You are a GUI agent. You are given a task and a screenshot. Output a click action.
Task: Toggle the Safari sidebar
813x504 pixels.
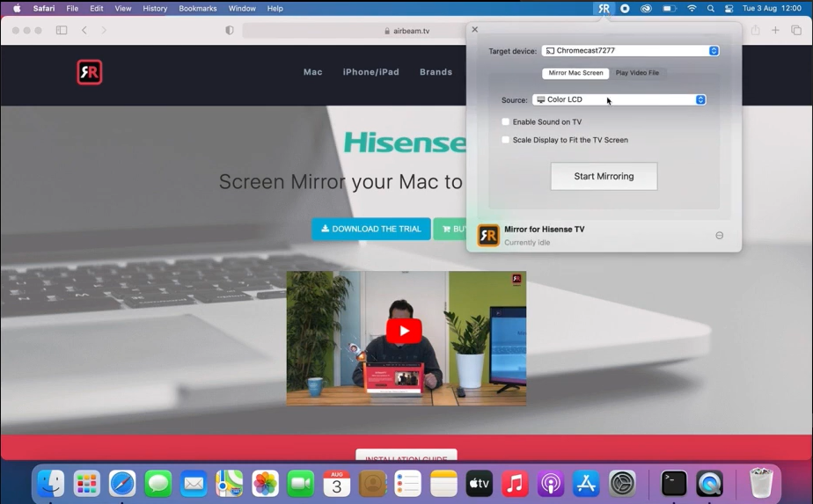tap(62, 30)
